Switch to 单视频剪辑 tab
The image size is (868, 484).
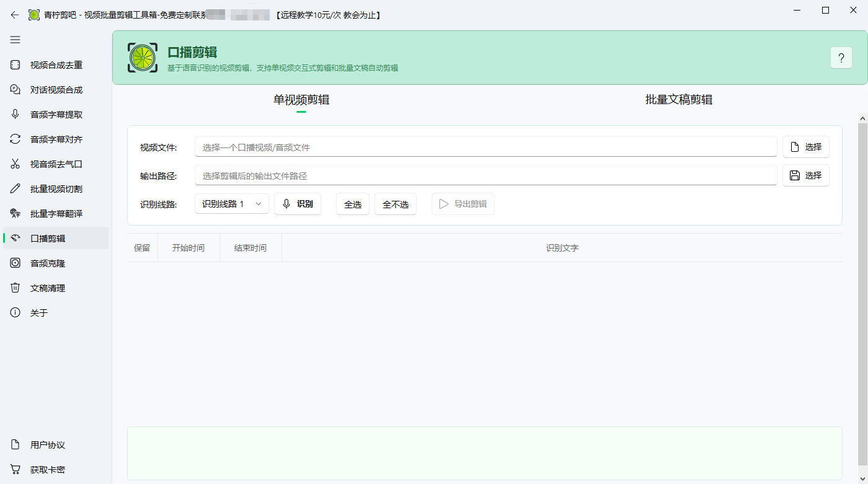coord(301,100)
